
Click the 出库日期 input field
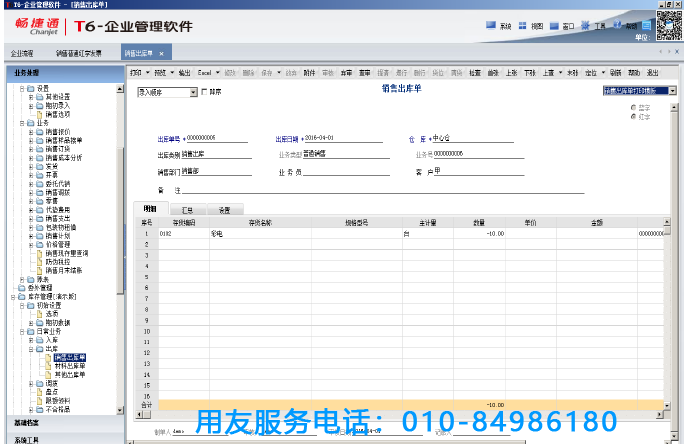point(343,138)
